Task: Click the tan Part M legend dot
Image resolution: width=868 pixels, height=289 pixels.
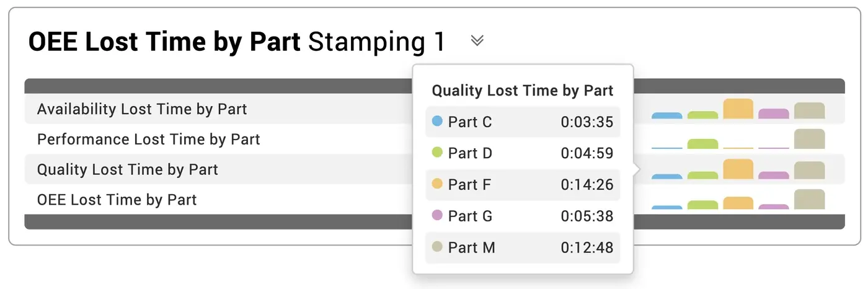Action: pyautogui.click(x=437, y=247)
